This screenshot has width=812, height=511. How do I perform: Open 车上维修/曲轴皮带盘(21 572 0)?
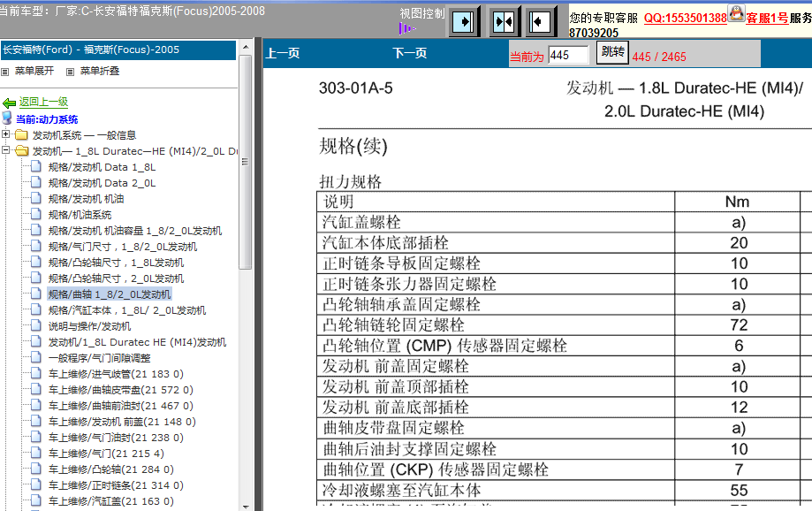[121, 390]
